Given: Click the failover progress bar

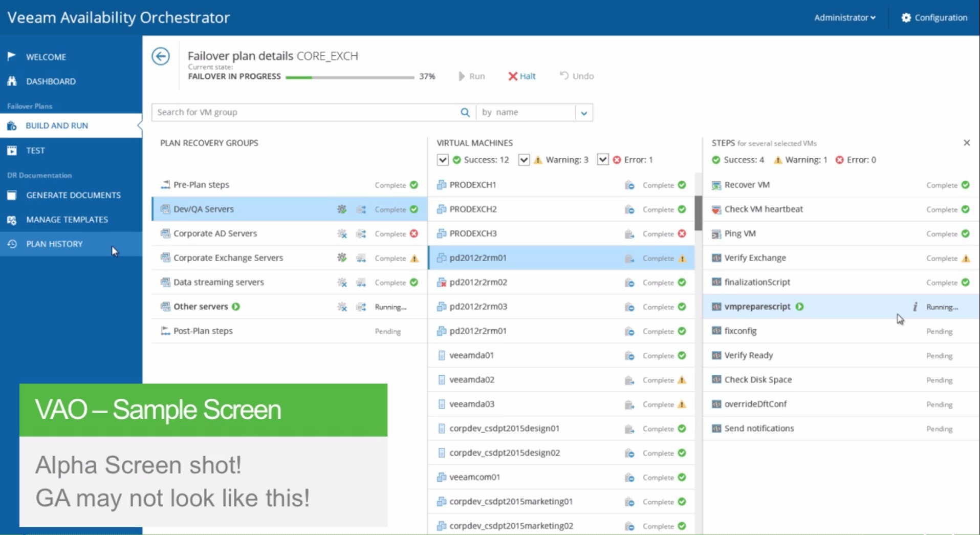Looking at the screenshot, I should (350, 77).
